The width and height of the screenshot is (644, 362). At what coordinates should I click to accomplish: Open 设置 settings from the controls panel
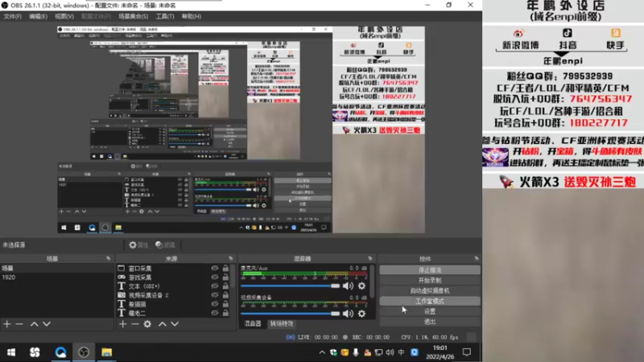click(x=430, y=311)
